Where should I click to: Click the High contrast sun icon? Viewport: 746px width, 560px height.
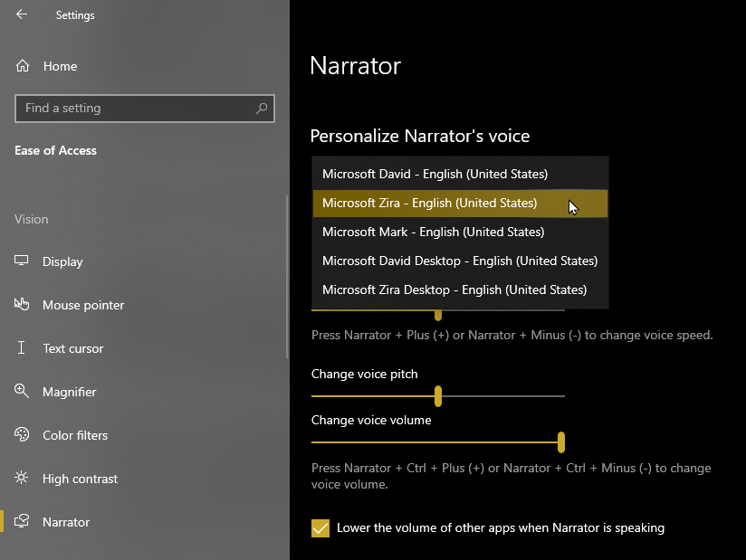click(x=22, y=478)
